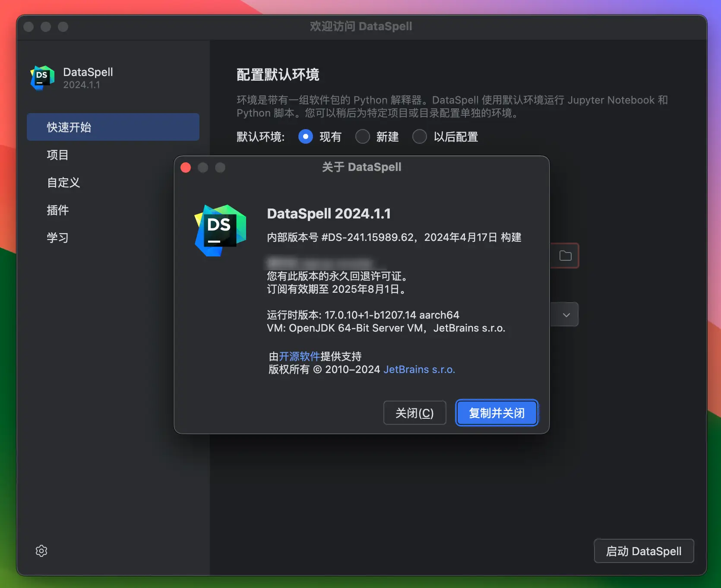Viewport: 721px width, 588px height.
Task: Open the 学习 learning section
Action: [x=58, y=238]
